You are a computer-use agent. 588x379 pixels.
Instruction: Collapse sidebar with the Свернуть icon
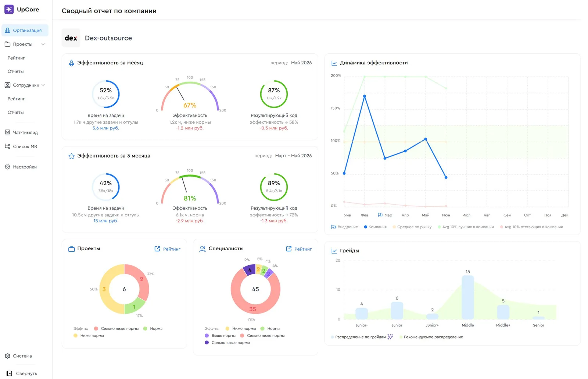(x=9, y=373)
